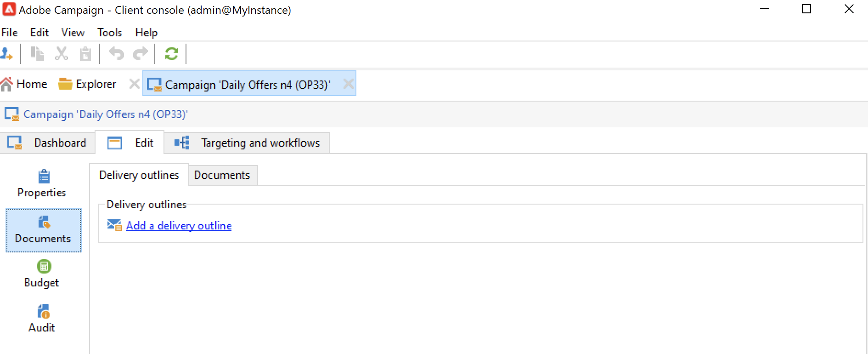Viewport: 868px width, 354px height.
Task: Go to the Home tab
Action: [x=25, y=84]
